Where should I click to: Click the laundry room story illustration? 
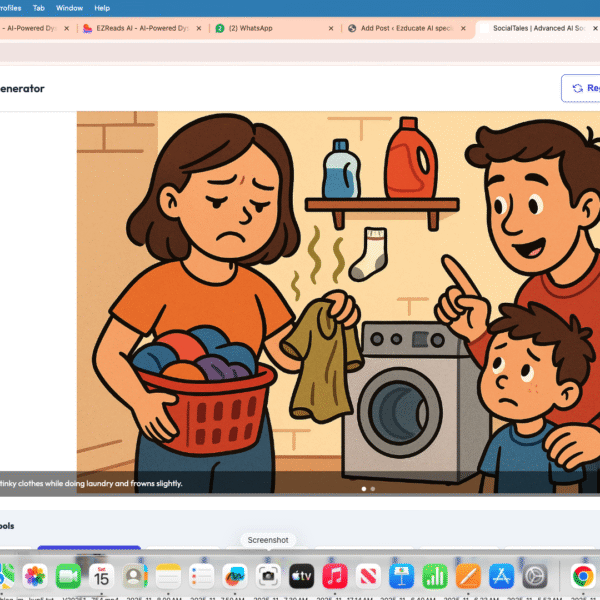click(x=338, y=302)
